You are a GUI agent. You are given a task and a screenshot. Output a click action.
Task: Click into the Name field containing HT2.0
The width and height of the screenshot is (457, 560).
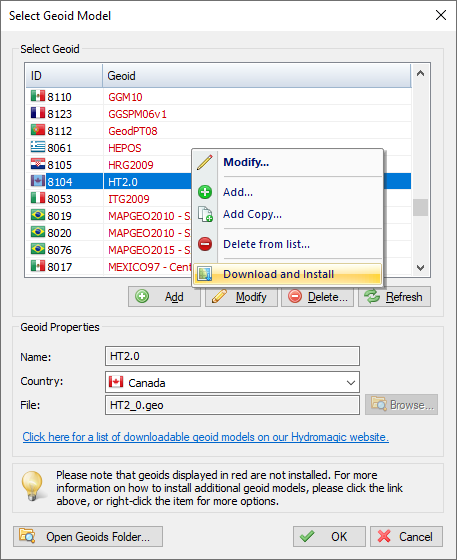pos(232,356)
